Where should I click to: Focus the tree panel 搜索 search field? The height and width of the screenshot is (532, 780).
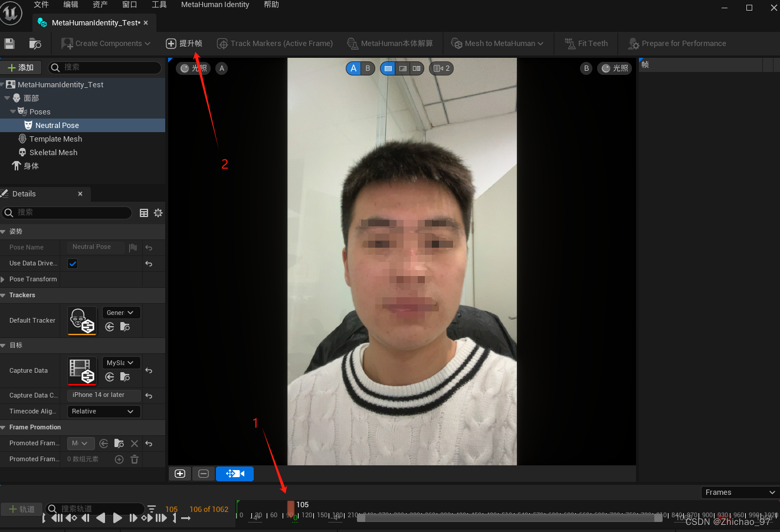click(x=104, y=68)
